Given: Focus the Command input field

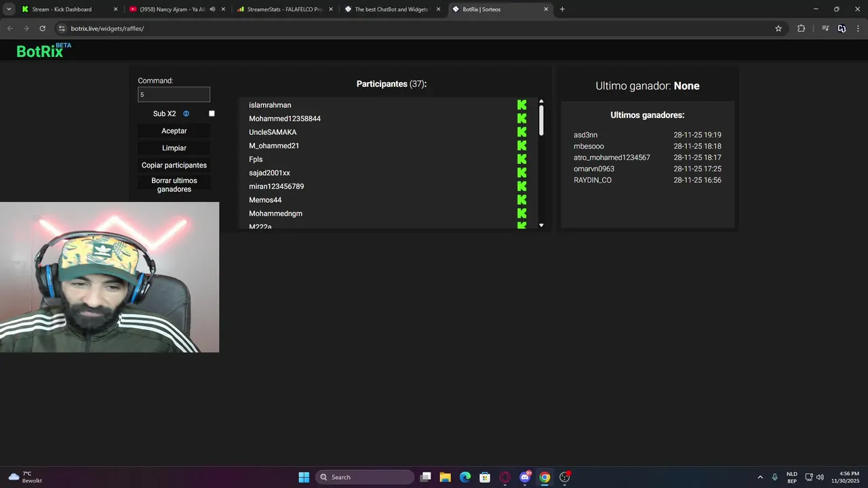Looking at the screenshot, I should pos(174,95).
